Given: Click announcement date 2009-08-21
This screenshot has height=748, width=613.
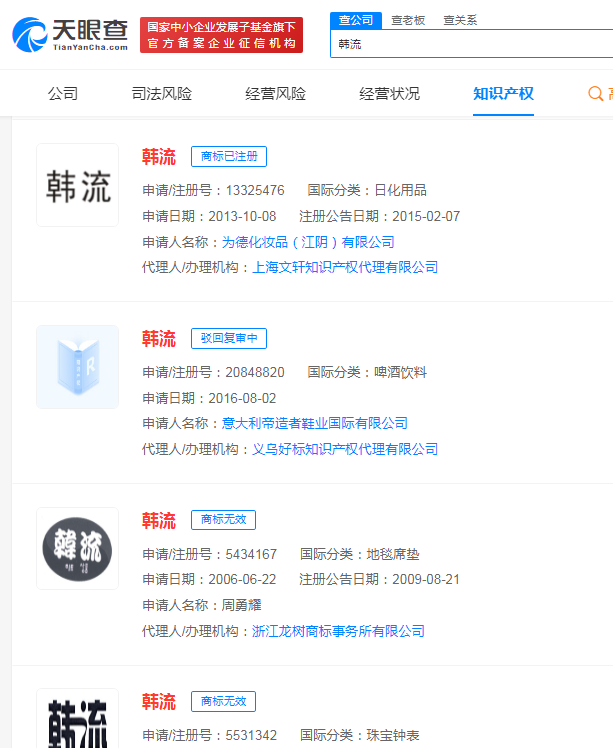Looking at the screenshot, I should 426,580.
